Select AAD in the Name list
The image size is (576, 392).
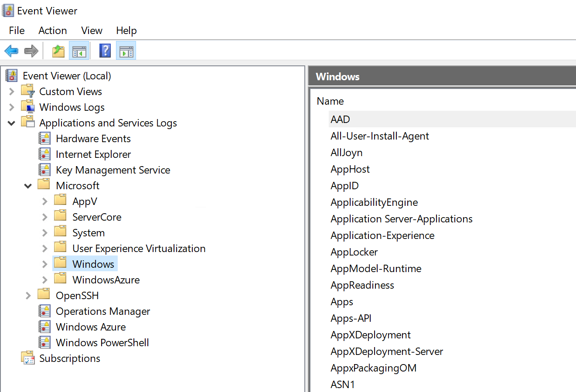[340, 119]
